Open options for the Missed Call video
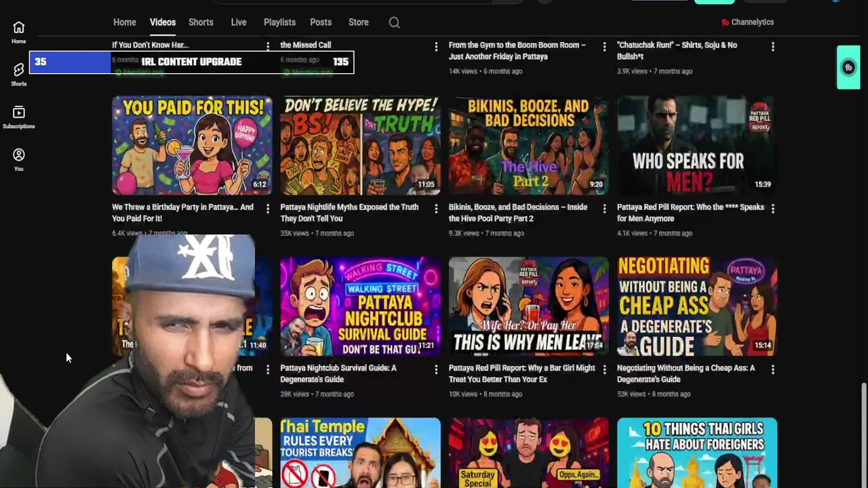 (x=436, y=46)
